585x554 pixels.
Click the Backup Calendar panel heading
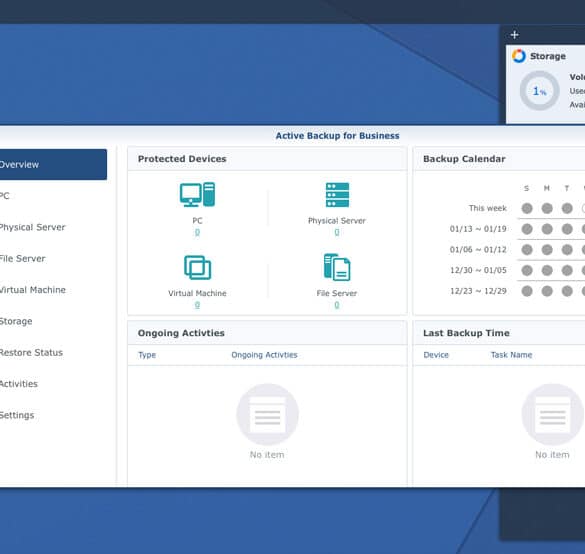464,159
